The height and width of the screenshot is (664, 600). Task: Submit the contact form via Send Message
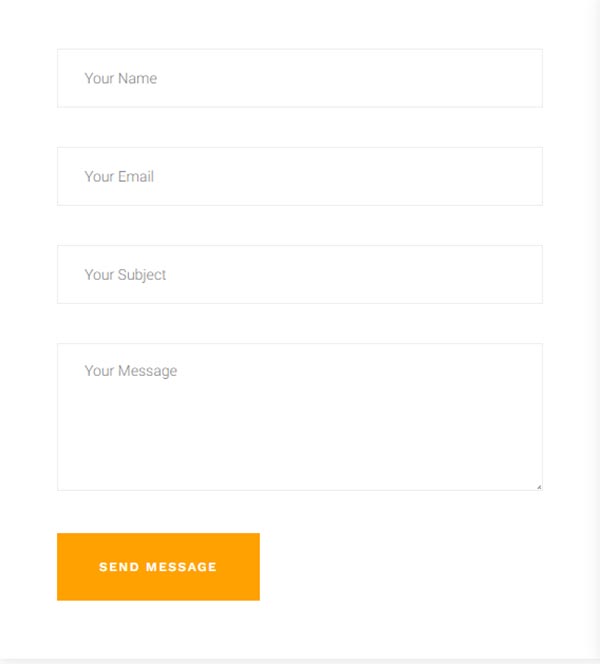pyautogui.click(x=158, y=566)
